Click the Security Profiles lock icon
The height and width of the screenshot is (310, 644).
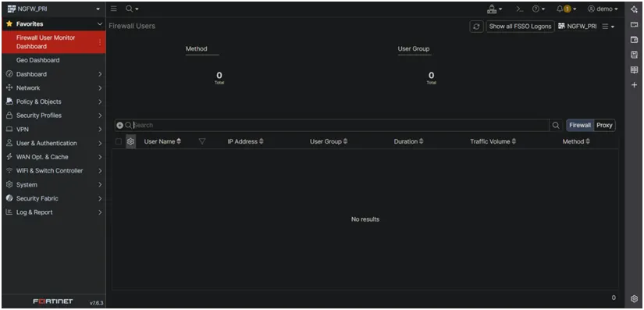9,116
